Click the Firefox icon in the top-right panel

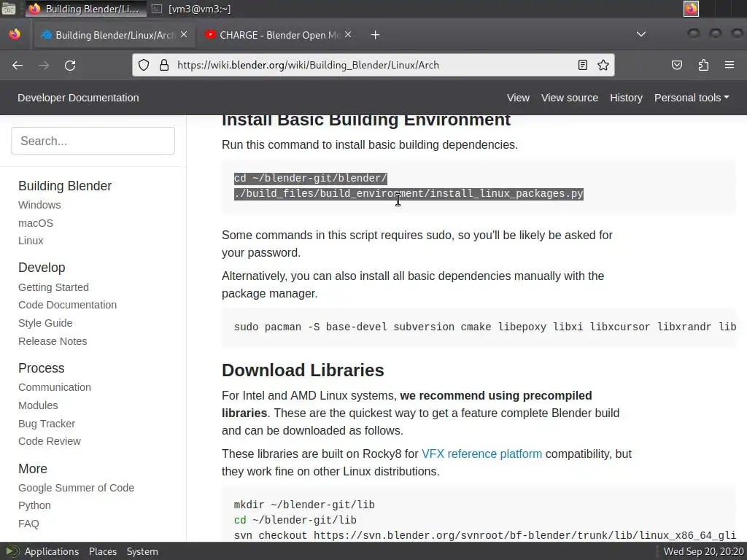coord(691,9)
